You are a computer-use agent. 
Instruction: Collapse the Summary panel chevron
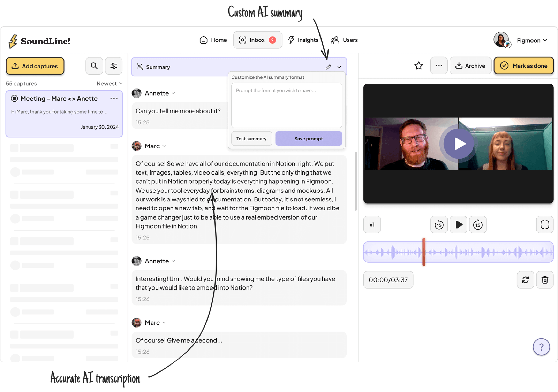pos(339,67)
